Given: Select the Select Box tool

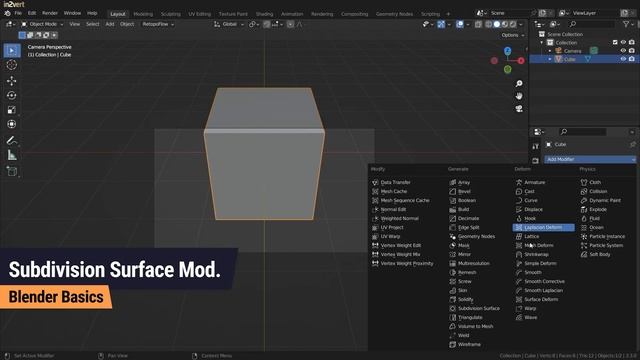Looking at the screenshot, I should coord(12,51).
